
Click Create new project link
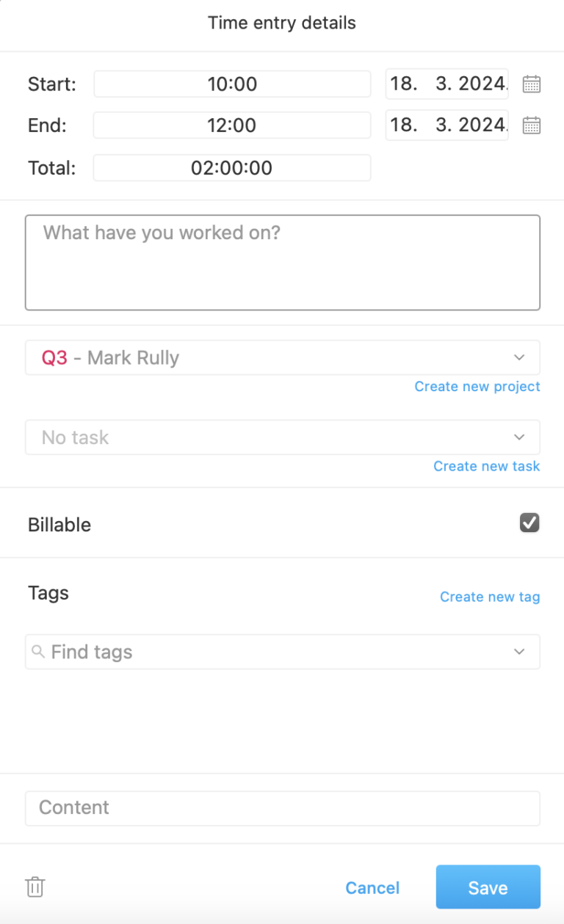[x=477, y=387]
